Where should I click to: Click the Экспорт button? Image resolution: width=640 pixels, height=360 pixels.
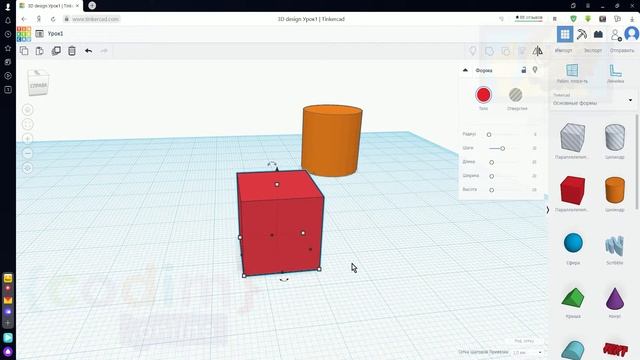point(593,51)
